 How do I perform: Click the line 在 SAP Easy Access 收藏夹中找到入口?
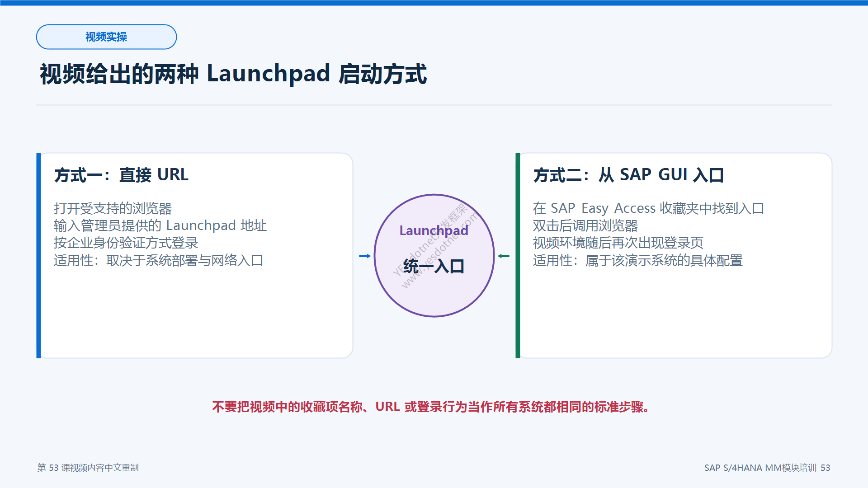[x=649, y=208]
